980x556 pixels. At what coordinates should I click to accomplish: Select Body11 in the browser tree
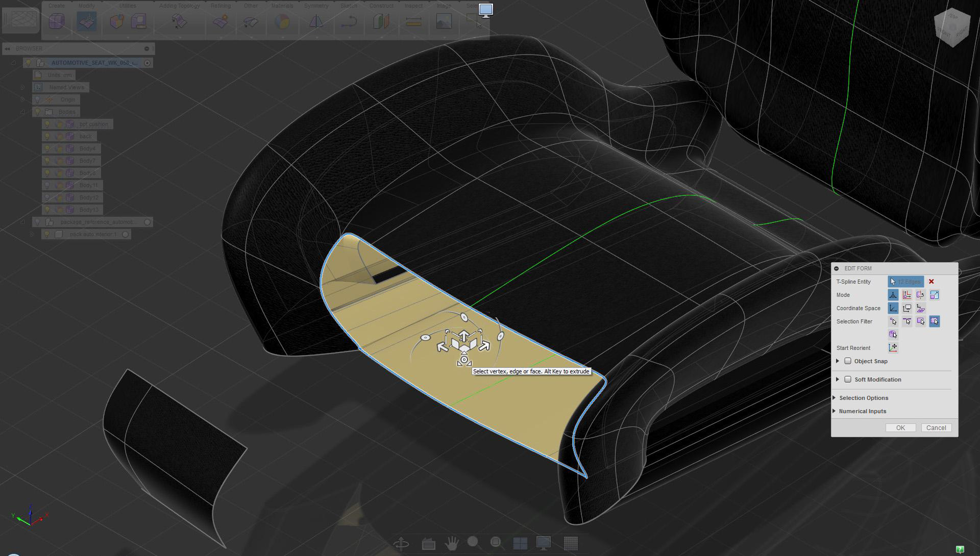click(88, 185)
